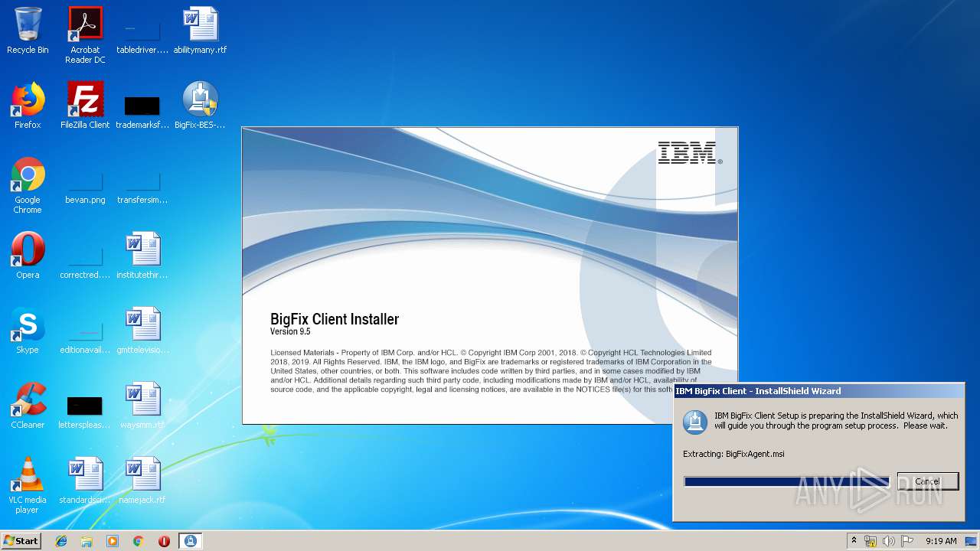980x551 pixels.
Task: Open Internet Explorer from taskbar
Action: (61, 541)
